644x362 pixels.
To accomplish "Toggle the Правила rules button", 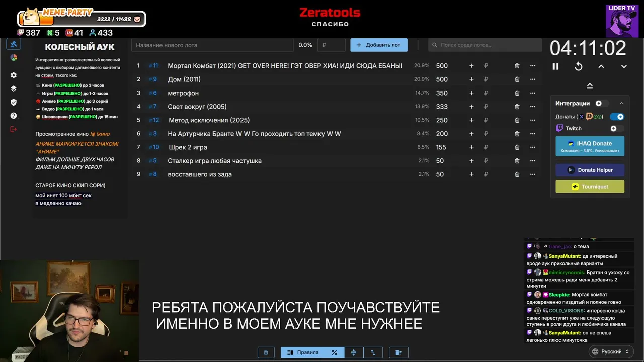I will (x=303, y=352).
